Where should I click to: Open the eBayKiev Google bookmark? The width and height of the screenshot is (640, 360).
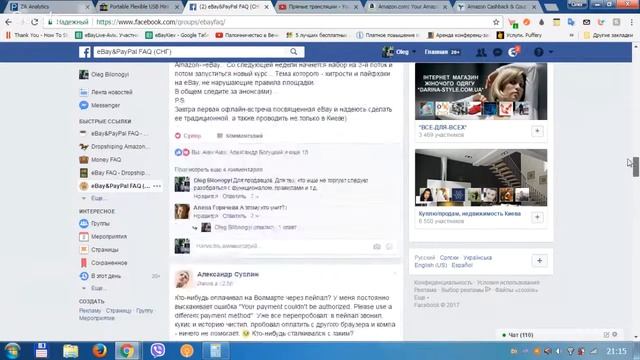click(x=177, y=35)
